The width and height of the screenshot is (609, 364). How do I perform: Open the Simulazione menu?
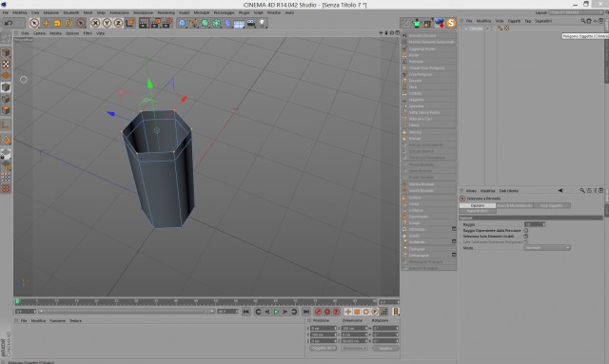pos(143,12)
